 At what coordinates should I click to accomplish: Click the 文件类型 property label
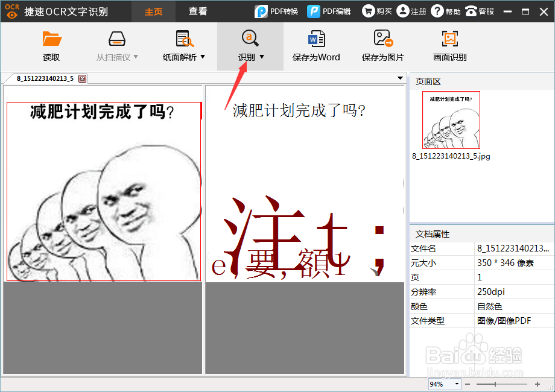click(x=428, y=321)
